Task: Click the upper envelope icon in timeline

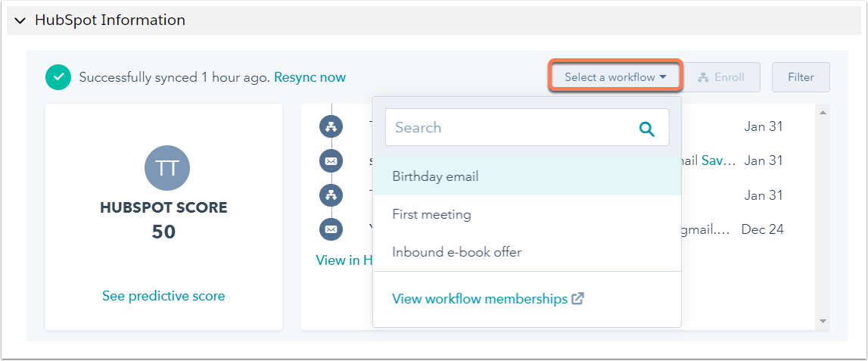Action: 331,160
